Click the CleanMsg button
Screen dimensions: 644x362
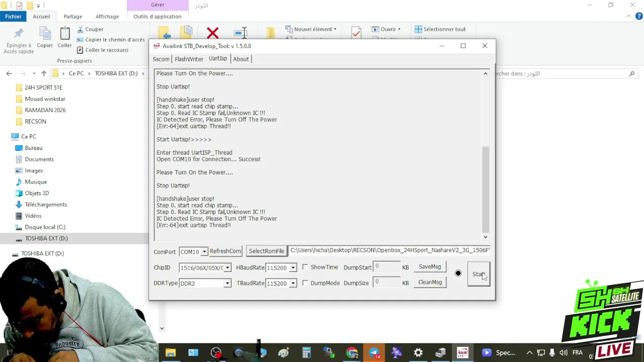tap(430, 283)
